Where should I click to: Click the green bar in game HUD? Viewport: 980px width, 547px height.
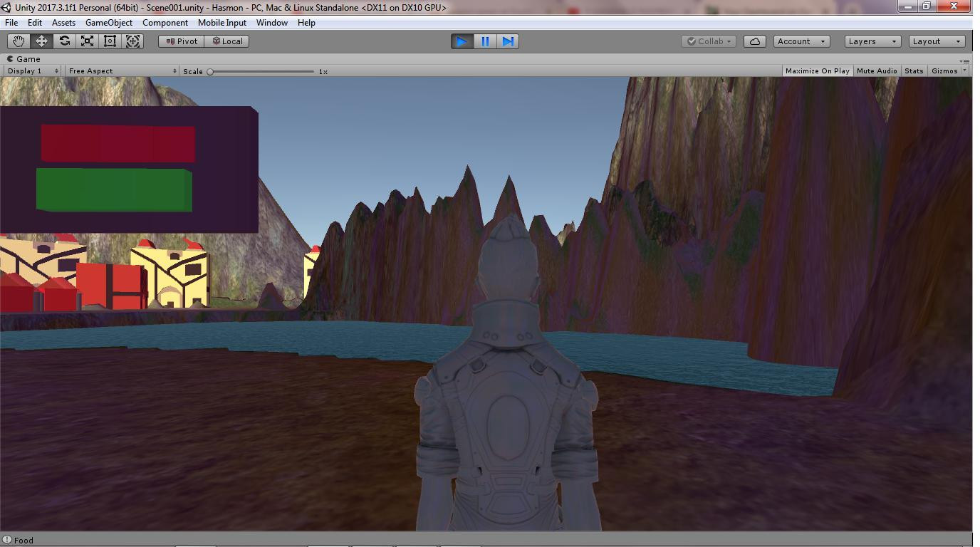click(114, 190)
